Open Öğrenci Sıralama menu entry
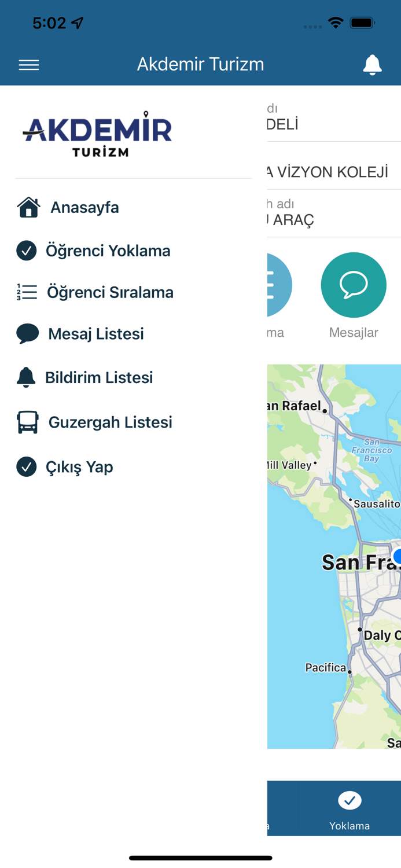 click(x=110, y=292)
